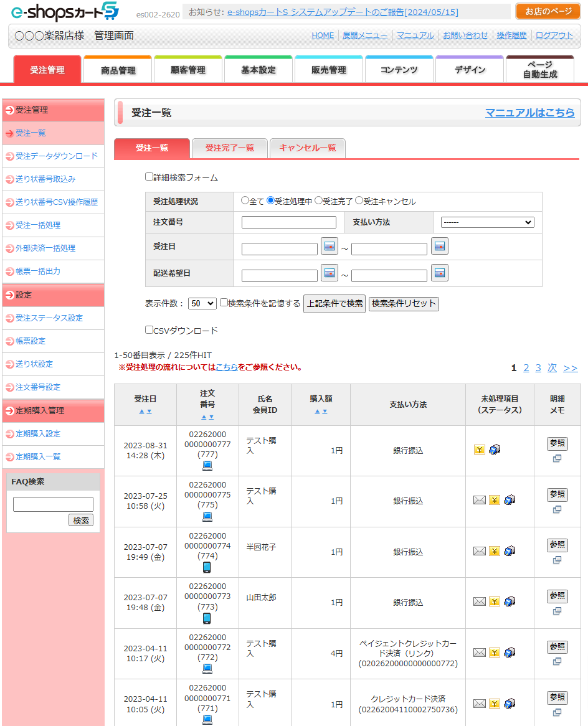588x726 pixels.
Task: Click the mail envelope icon for order 774
Action: coord(479,551)
